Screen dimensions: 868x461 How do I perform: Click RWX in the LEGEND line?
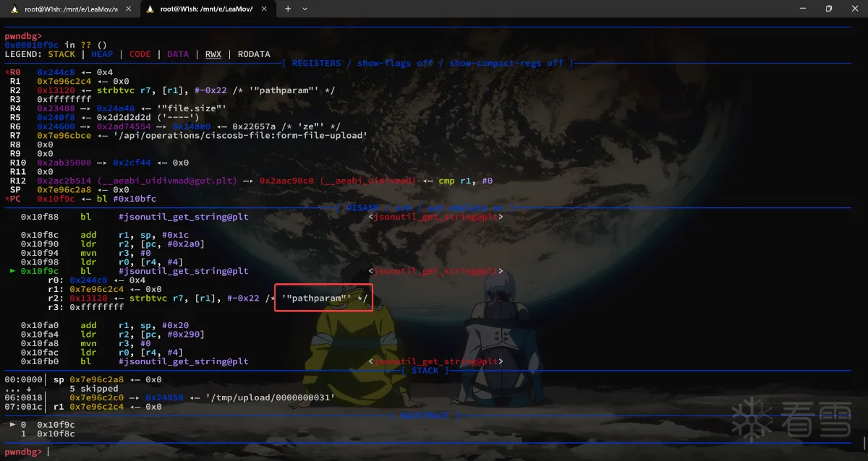[x=213, y=54]
